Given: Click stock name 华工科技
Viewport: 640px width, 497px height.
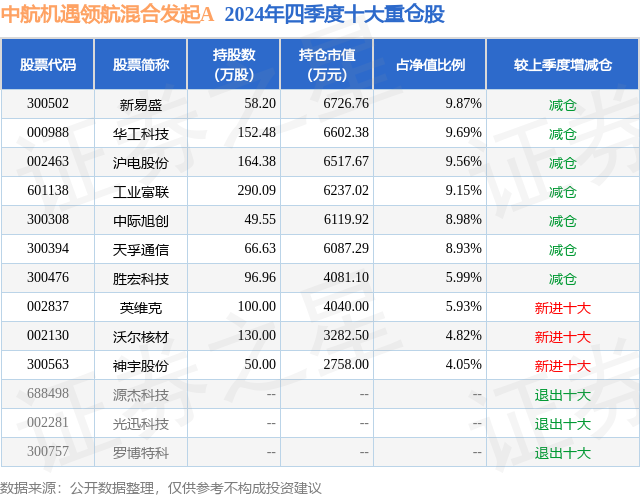Looking at the screenshot, I should pos(141,134).
